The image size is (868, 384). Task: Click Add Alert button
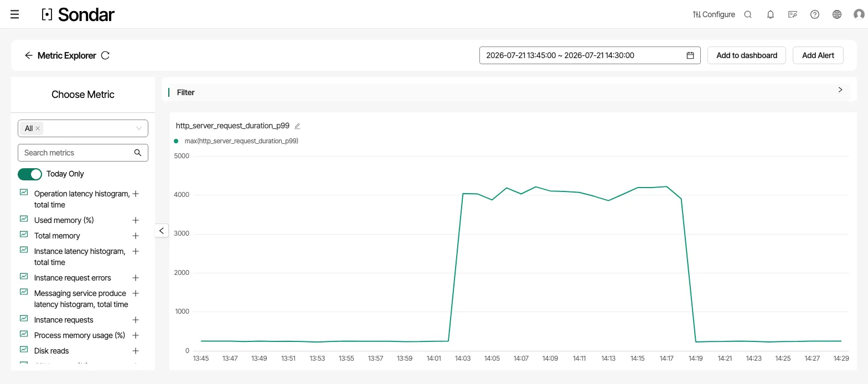coord(818,55)
